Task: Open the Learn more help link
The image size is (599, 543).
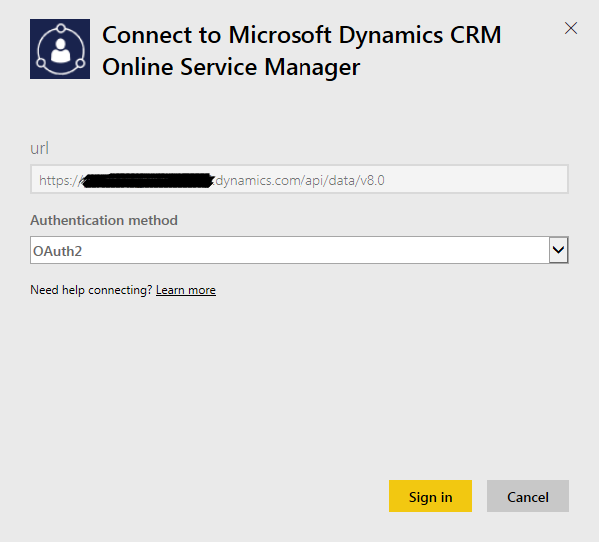Action: pos(186,290)
